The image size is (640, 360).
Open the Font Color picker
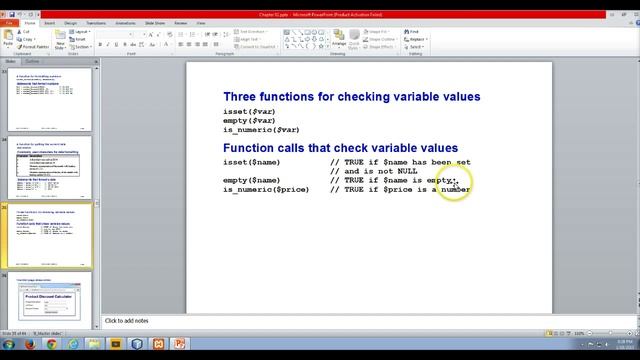point(167,44)
